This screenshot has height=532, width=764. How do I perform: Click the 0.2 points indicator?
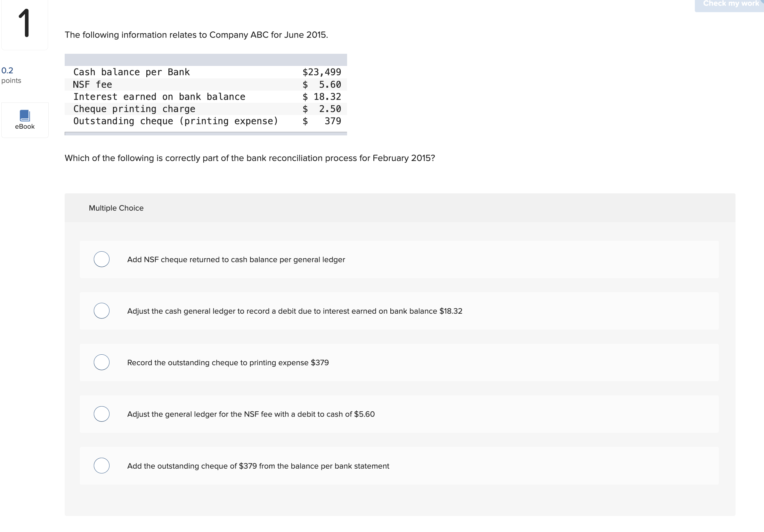point(7,70)
